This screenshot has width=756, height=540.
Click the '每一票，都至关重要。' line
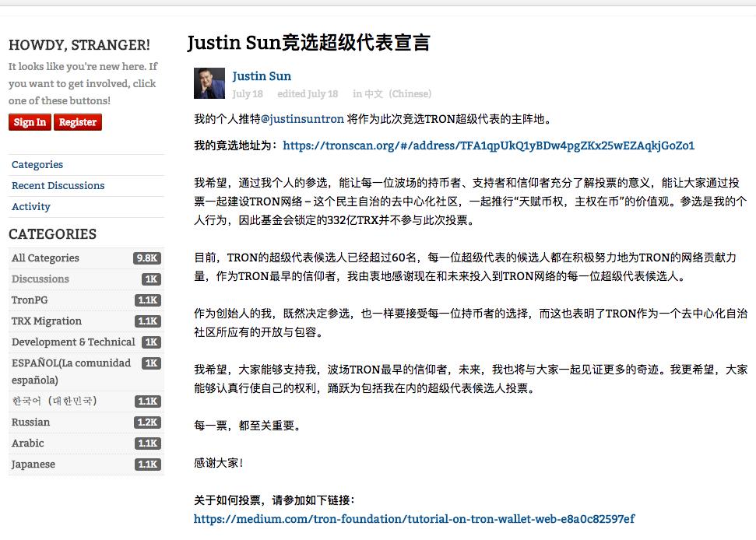click(248, 426)
